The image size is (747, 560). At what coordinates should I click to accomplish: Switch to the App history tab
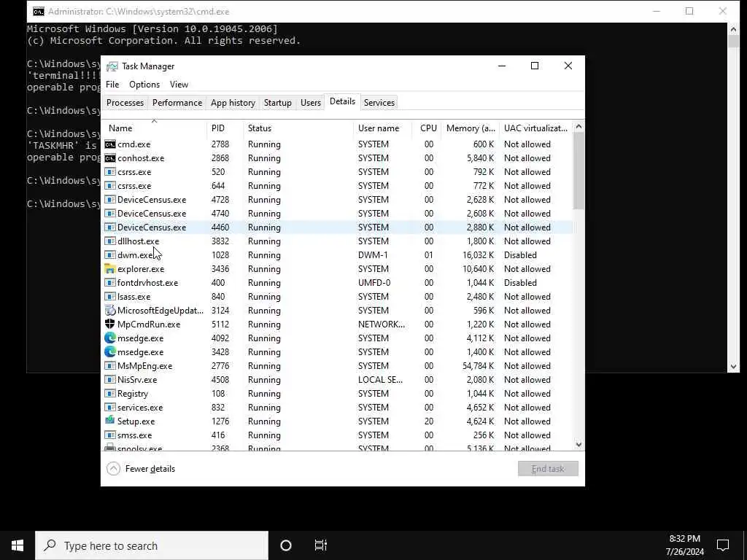[x=233, y=103]
